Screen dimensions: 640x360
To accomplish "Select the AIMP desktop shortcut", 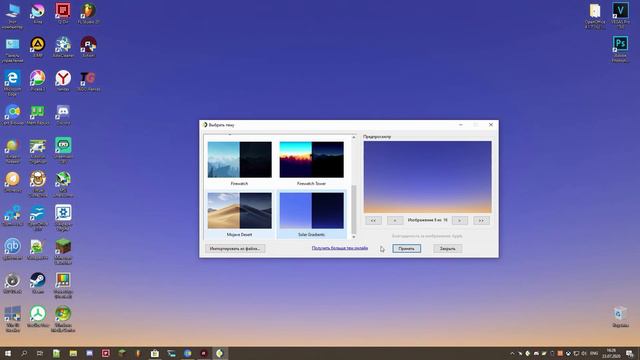I will pos(38,47).
